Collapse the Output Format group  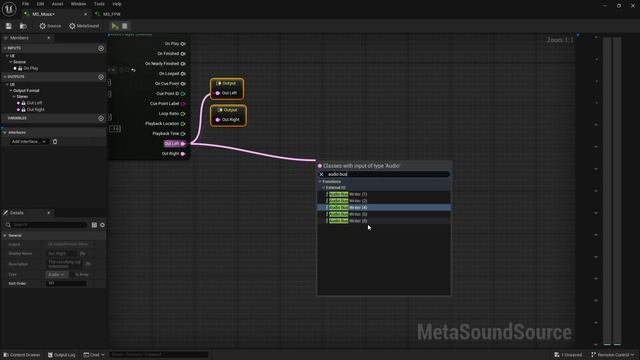click(x=11, y=91)
